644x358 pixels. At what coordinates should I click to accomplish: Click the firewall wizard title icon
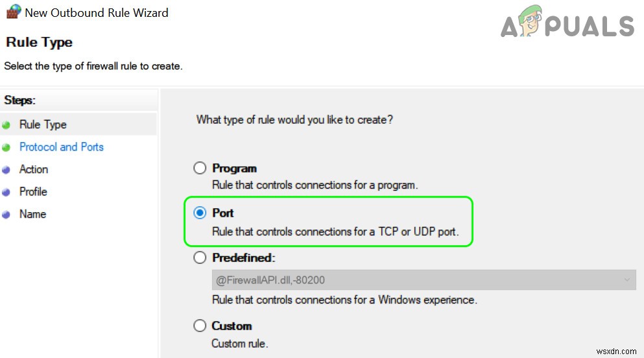tap(14, 12)
